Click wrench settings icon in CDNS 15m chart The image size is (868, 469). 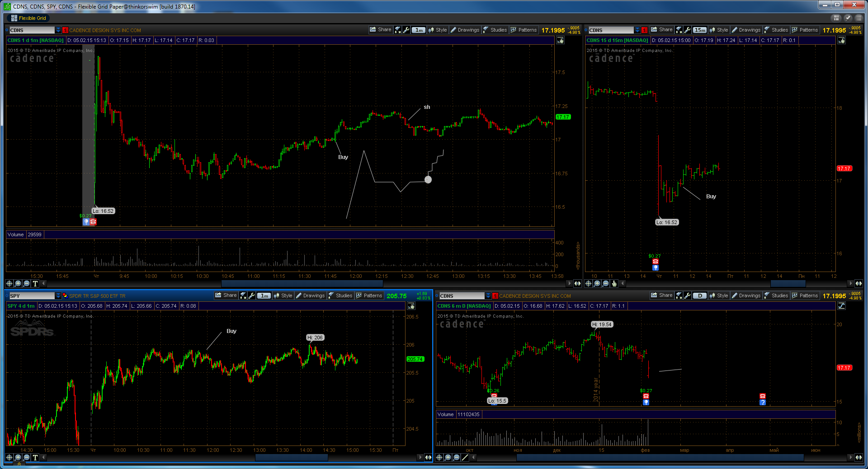[688, 30]
